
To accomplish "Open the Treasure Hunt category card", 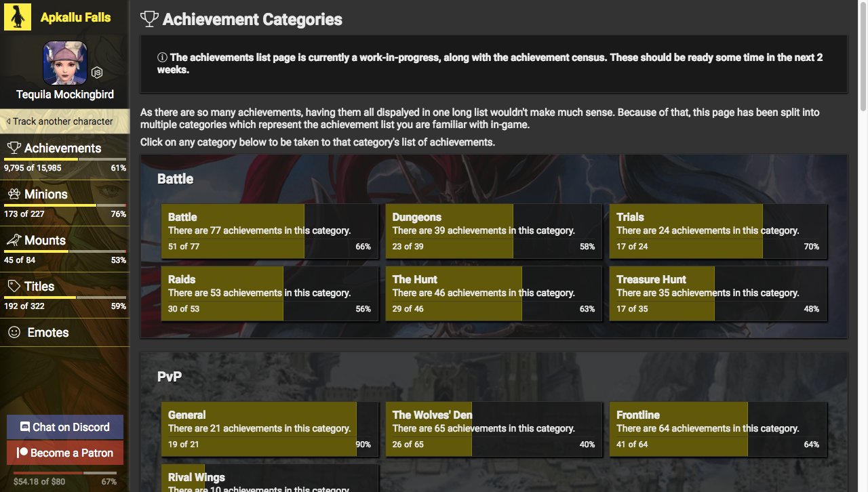I will point(718,293).
